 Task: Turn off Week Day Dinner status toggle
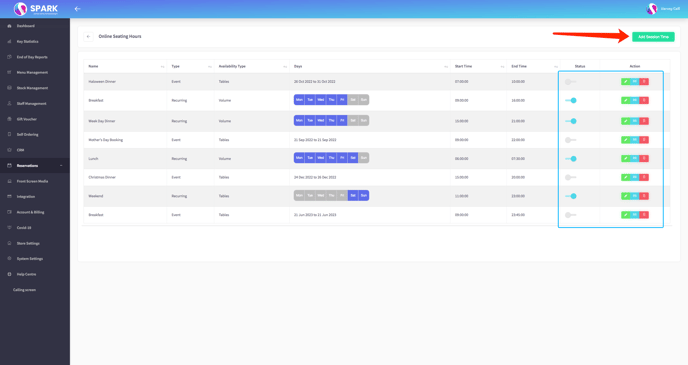tap(571, 121)
